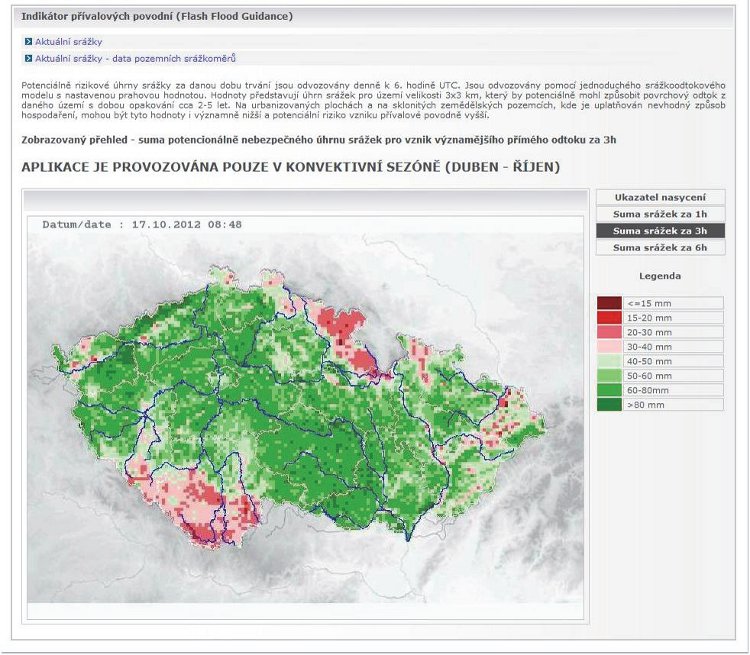Click the <=15 mm dark red swatch

[609, 303]
